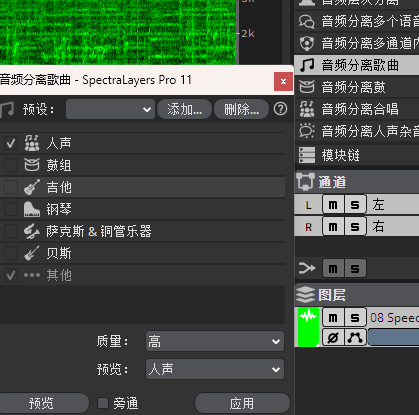Enable the 旁通 bypass checkbox
This screenshot has height=415, width=419.
point(103,403)
